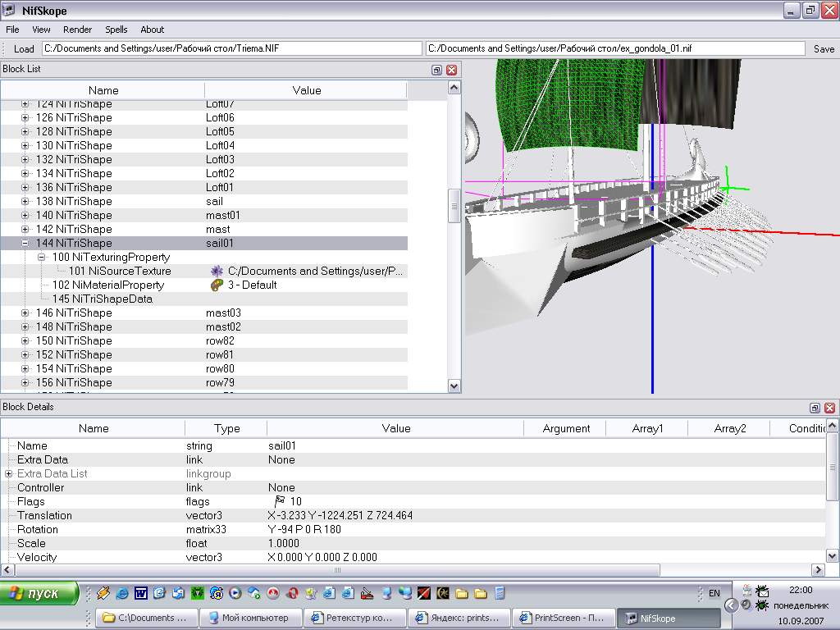The image size is (840, 630).
Task: Expand the Extra Data List row
Action: pyautogui.click(x=8, y=473)
